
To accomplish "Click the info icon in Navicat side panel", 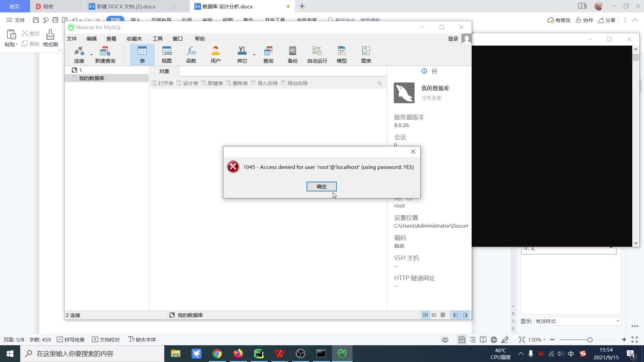I will (x=424, y=71).
